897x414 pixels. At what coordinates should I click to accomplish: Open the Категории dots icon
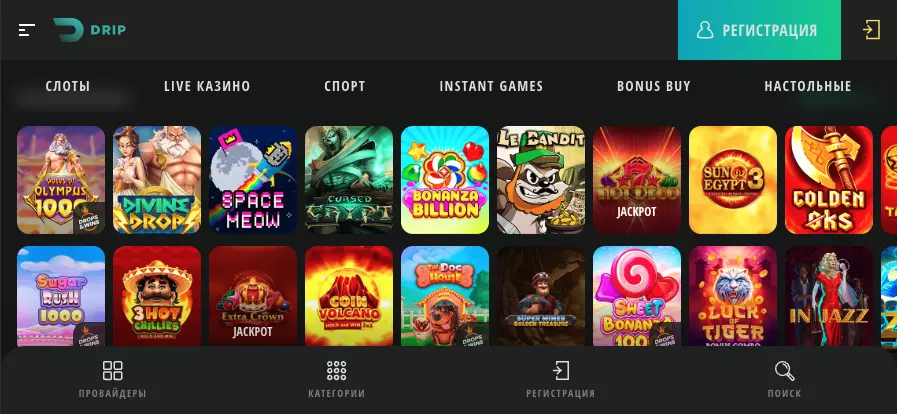(336, 371)
